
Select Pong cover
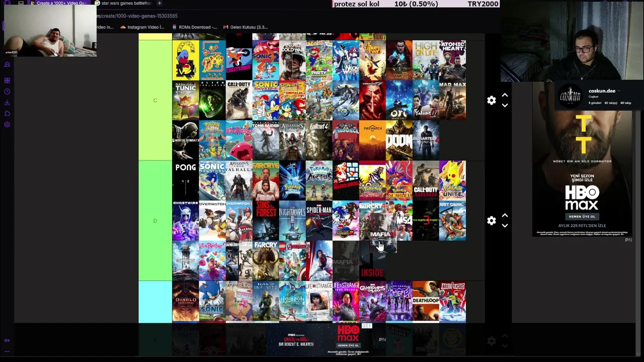click(186, 180)
